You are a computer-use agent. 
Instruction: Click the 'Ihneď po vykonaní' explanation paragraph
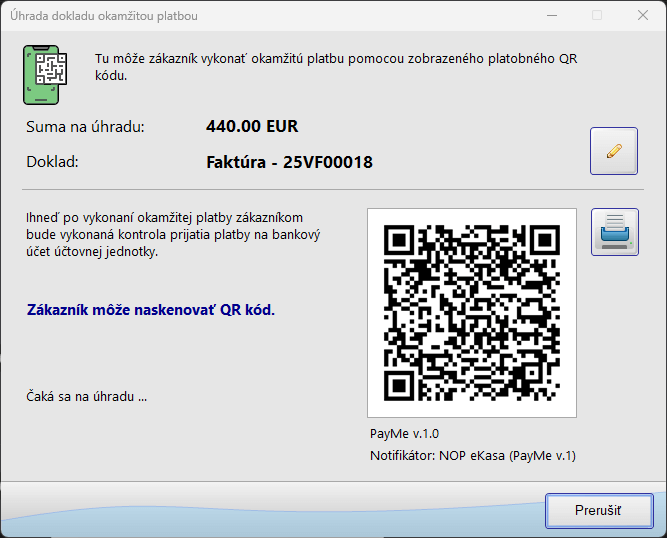[x=172, y=234]
